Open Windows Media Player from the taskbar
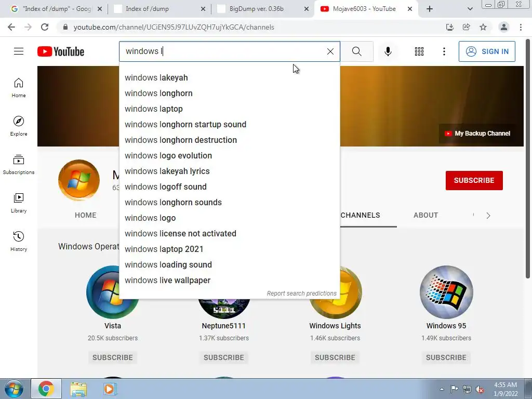 (x=109, y=389)
